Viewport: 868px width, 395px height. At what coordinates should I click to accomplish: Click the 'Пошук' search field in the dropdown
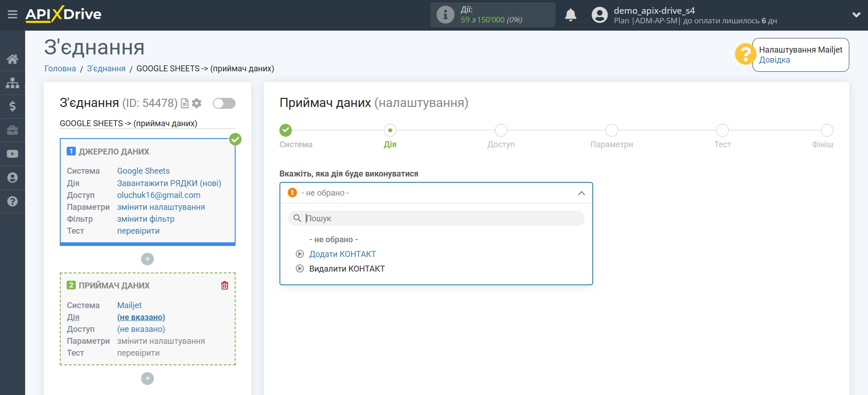pyautogui.click(x=436, y=219)
